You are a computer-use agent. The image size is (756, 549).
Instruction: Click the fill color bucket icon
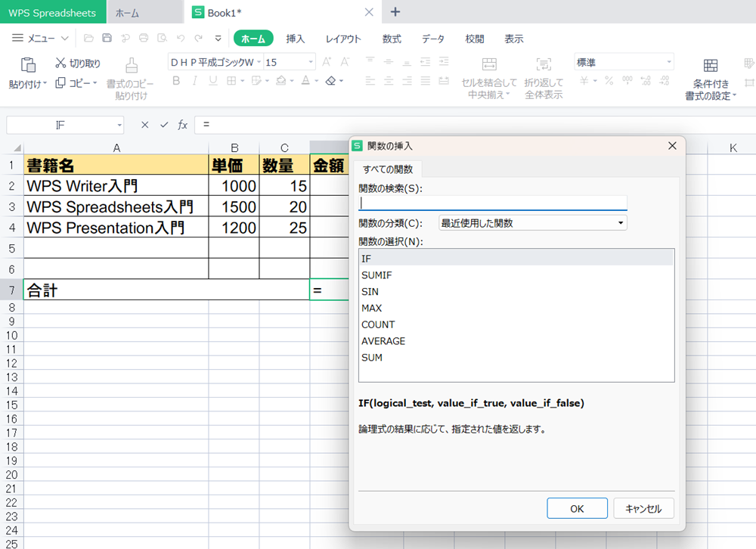[x=281, y=81]
